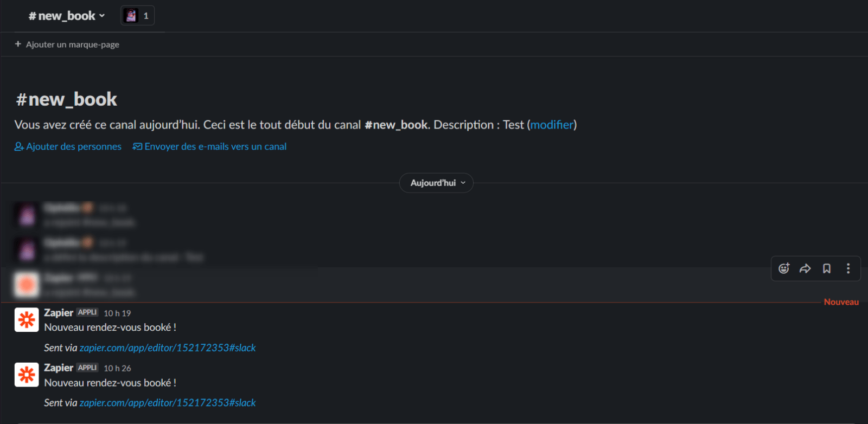Click "Envoyer des e-mails vers un canal"

coord(215,146)
